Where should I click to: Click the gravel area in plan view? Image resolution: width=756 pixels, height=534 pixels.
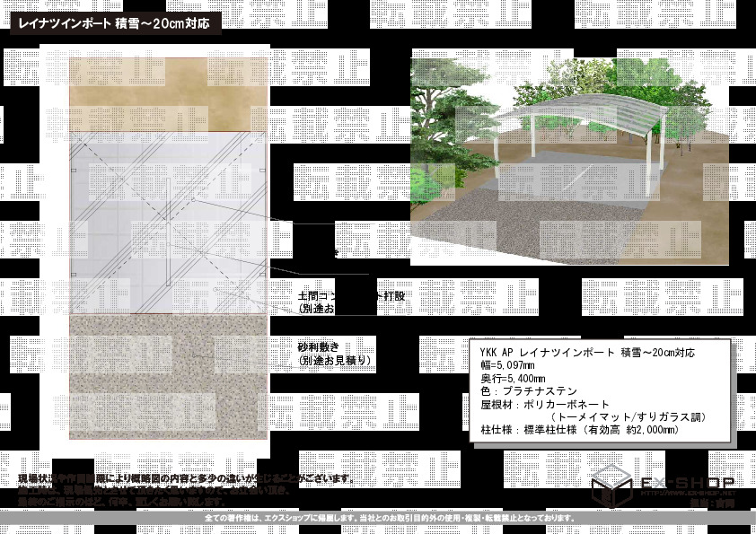[169, 377]
